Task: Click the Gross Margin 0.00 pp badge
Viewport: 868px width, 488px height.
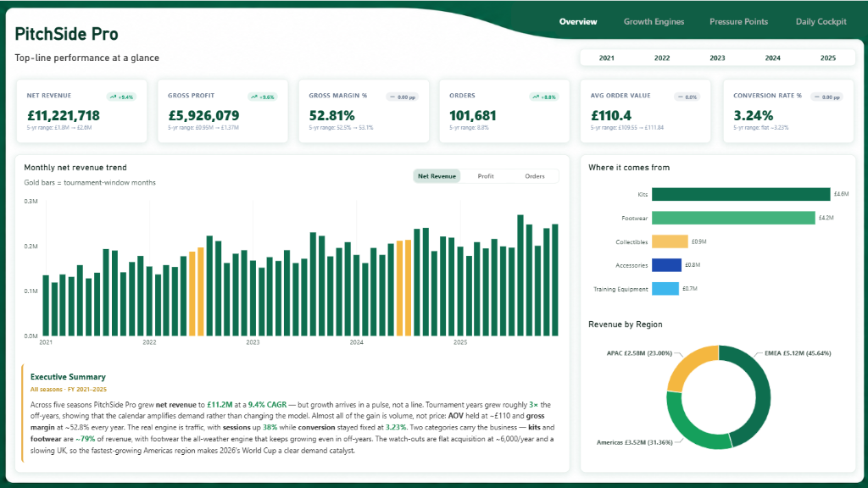Action: [403, 97]
